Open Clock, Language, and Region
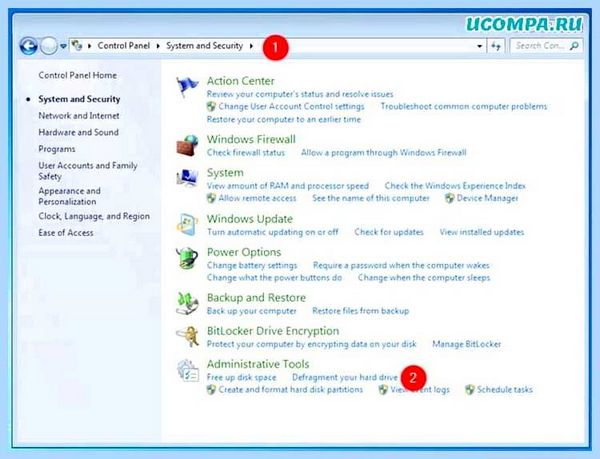The height and width of the screenshot is (459, 600). pos(94,216)
